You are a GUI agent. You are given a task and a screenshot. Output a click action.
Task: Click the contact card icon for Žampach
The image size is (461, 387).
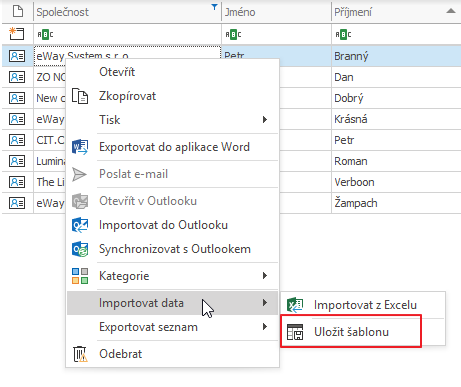[17, 203]
